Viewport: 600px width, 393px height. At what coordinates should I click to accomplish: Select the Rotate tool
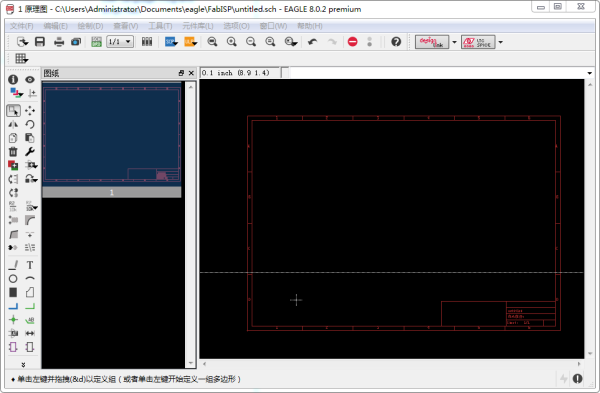[x=30, y=124]
